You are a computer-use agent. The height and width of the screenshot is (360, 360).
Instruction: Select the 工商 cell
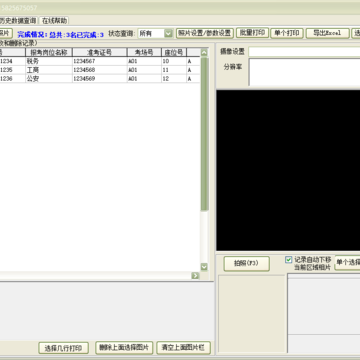pyautogui.click(x=49, y=70)
